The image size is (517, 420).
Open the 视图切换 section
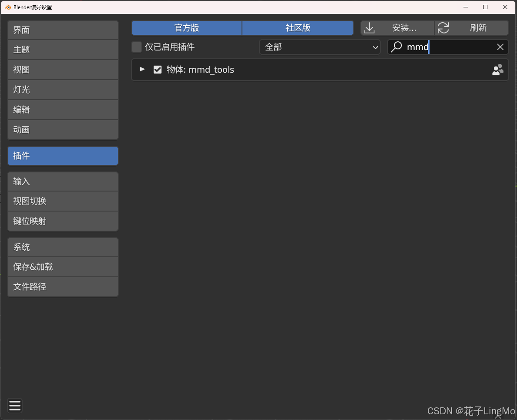click(63, 201)
